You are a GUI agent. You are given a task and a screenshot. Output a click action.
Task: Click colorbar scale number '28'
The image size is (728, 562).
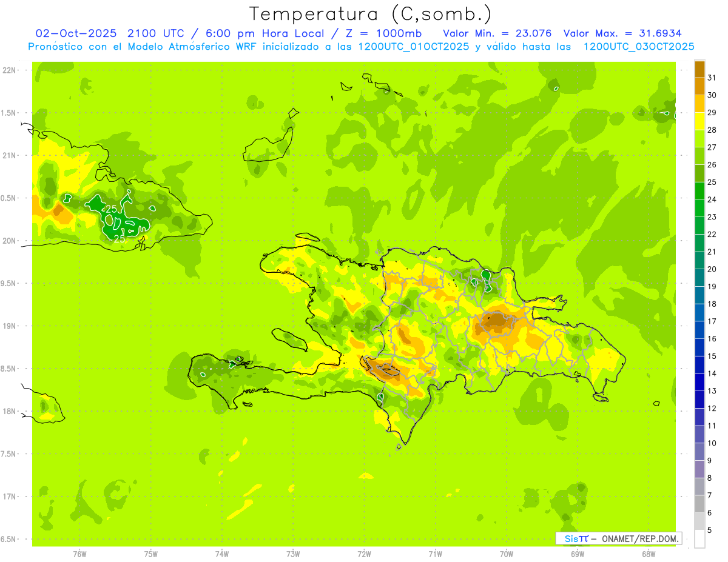[712, 130]
